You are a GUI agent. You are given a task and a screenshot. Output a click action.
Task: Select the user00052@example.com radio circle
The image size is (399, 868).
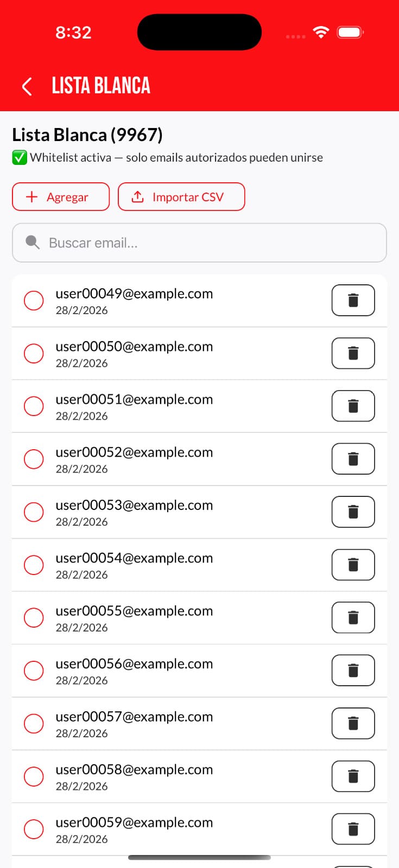pyautogui.click(x=34, y=459)
